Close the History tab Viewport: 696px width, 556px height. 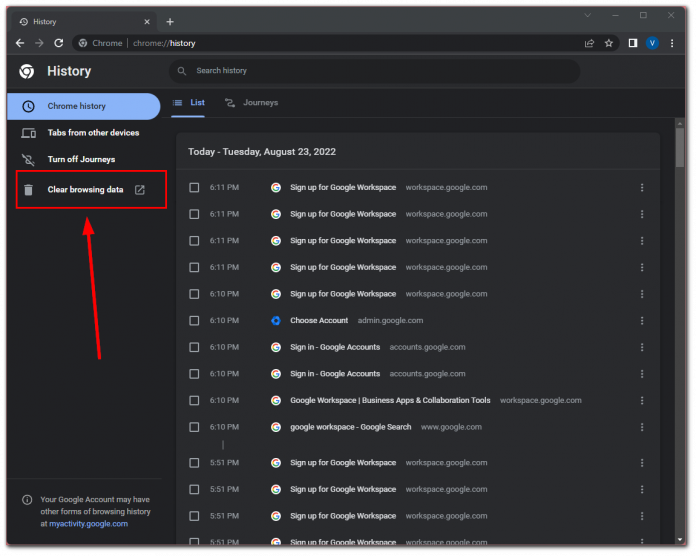(x=147, y=22)
